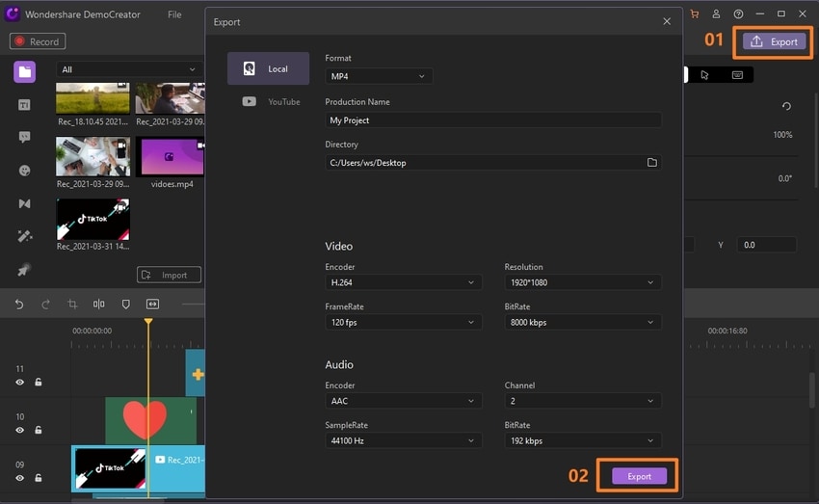Viewport: 819px width, 504px height.
Task: Open the shopping cart store icon
Action: (x=694, y=14)
